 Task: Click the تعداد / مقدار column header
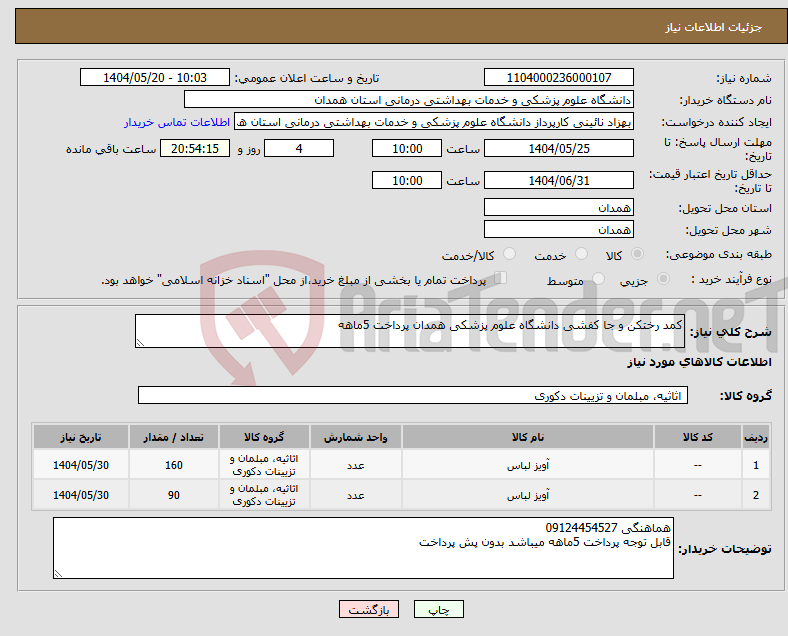pyautogui.click(x=174, y=437)
